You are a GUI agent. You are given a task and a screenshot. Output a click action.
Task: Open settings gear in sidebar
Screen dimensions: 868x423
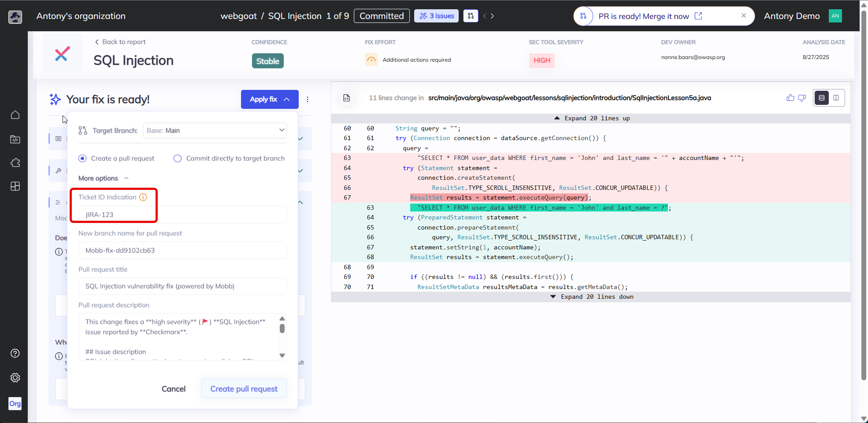point(15,378)
